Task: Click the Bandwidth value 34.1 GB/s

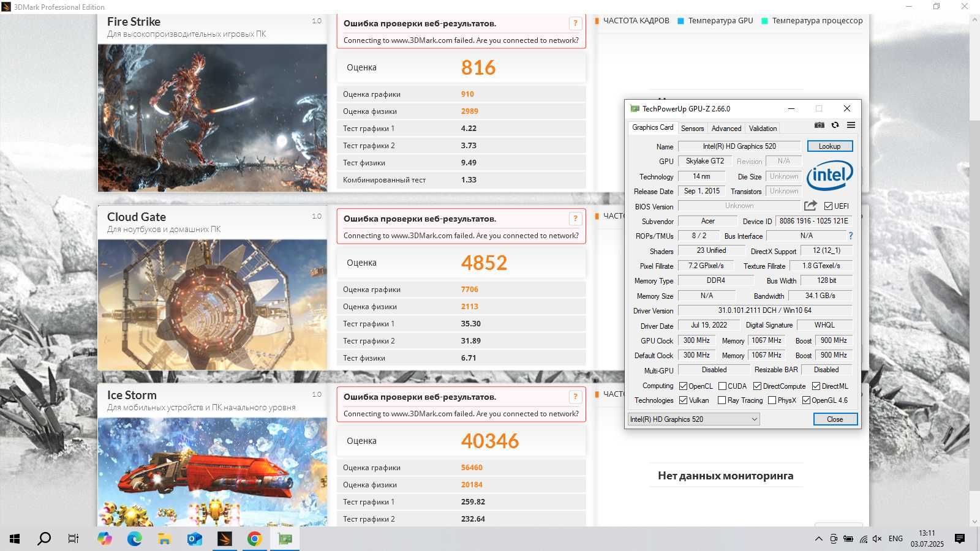Action: point(820,296)
